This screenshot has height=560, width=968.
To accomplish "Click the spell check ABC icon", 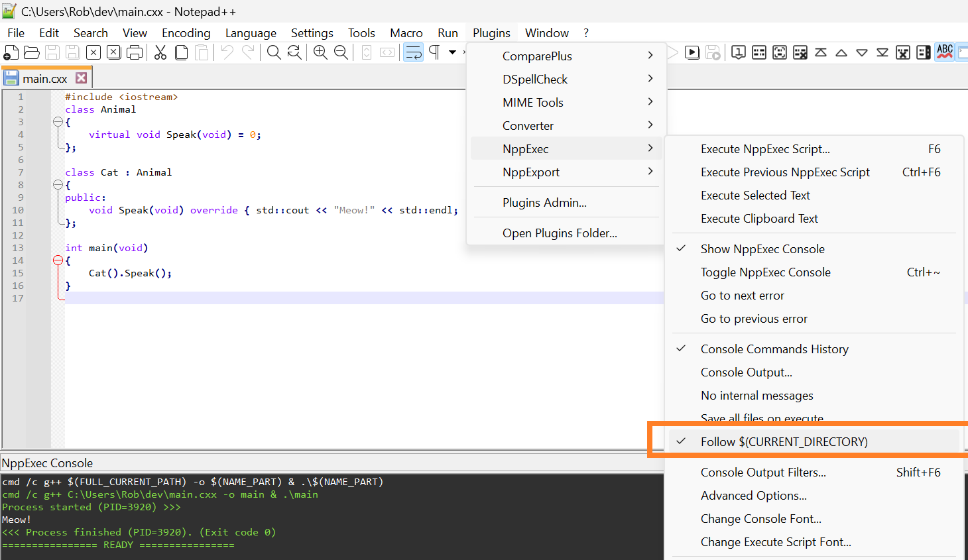I will (945, 52).
